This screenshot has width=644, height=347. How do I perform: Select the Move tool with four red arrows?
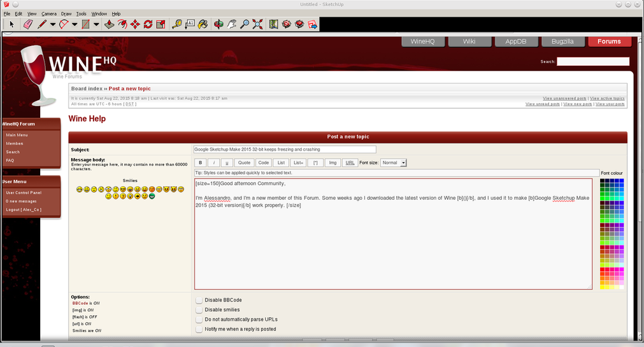(x=135, y=24)
